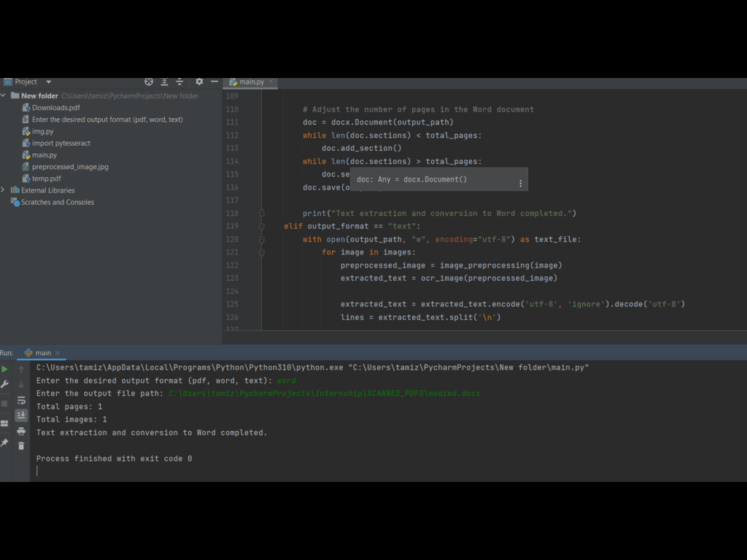Place cursor on empty console input line
The image size is (747, 560).
37,471
